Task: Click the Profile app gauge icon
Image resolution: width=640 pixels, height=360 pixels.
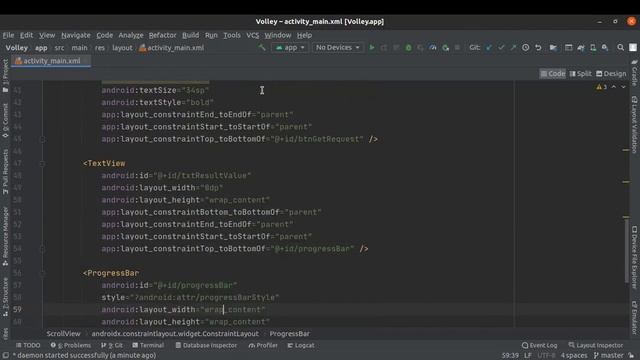Action: click(433, 48)
